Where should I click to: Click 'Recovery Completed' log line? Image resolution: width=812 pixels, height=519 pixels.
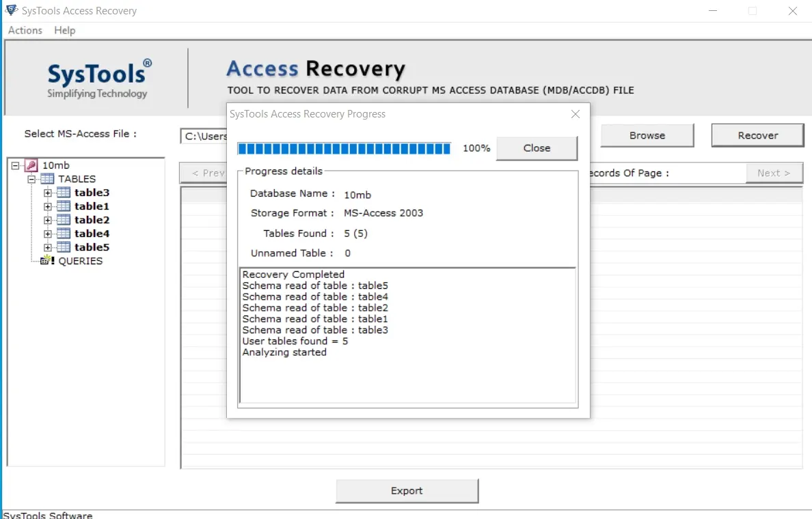coord(293,275)
